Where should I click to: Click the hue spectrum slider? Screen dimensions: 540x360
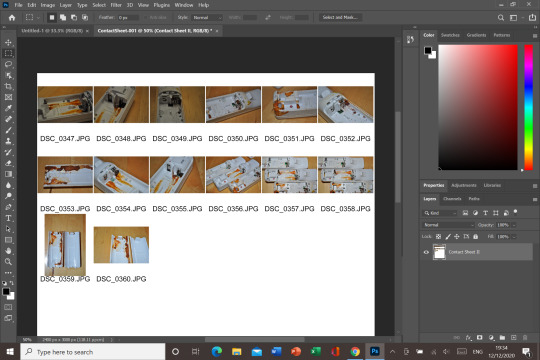[529, 107]
